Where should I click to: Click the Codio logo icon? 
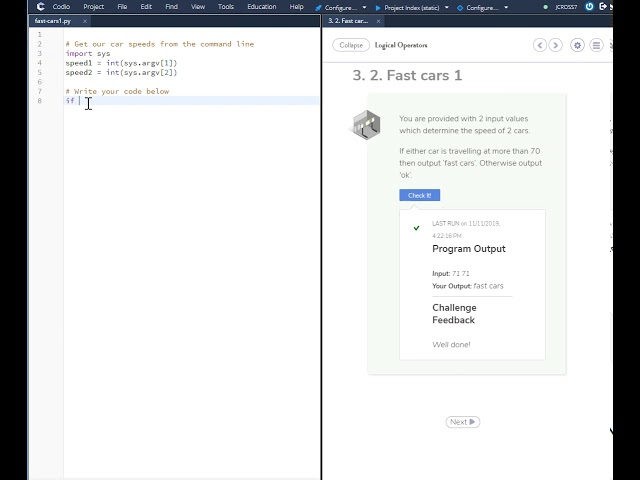[40, 7]
